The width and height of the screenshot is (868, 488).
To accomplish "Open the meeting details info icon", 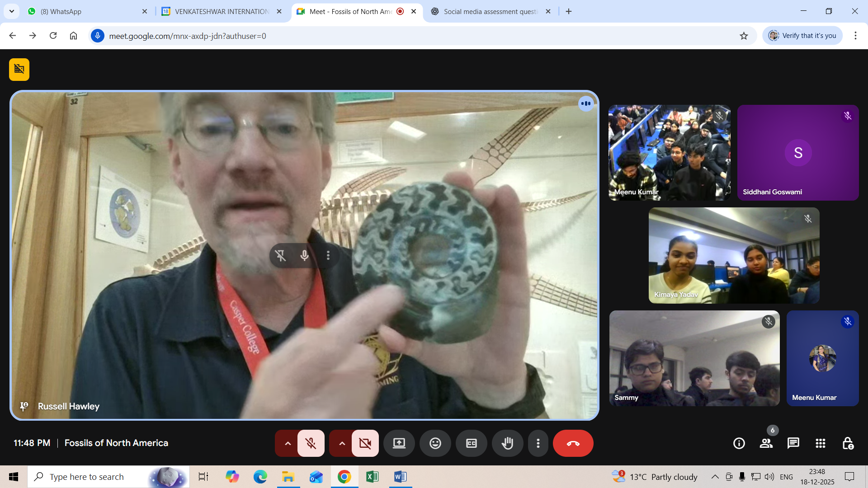I will [739, 443].
